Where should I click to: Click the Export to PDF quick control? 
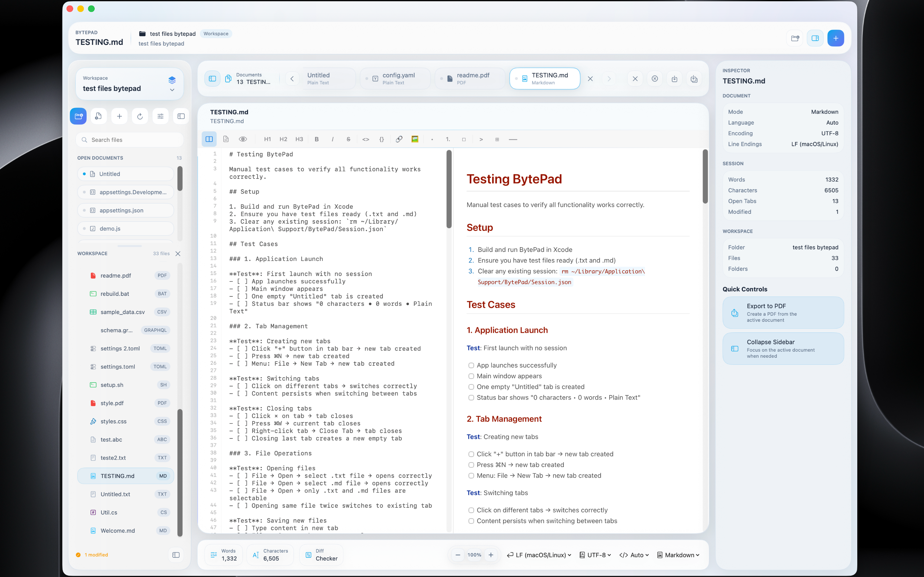tap(782, 312)
